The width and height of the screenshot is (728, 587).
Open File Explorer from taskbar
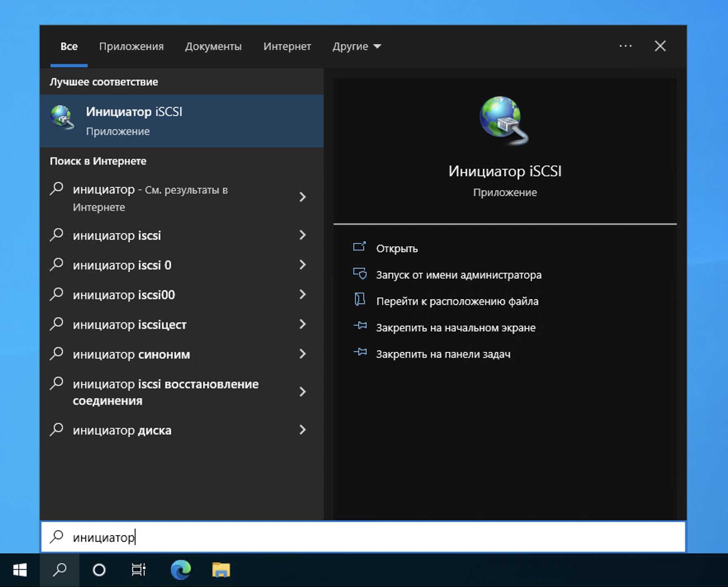(x=221, y=570)
